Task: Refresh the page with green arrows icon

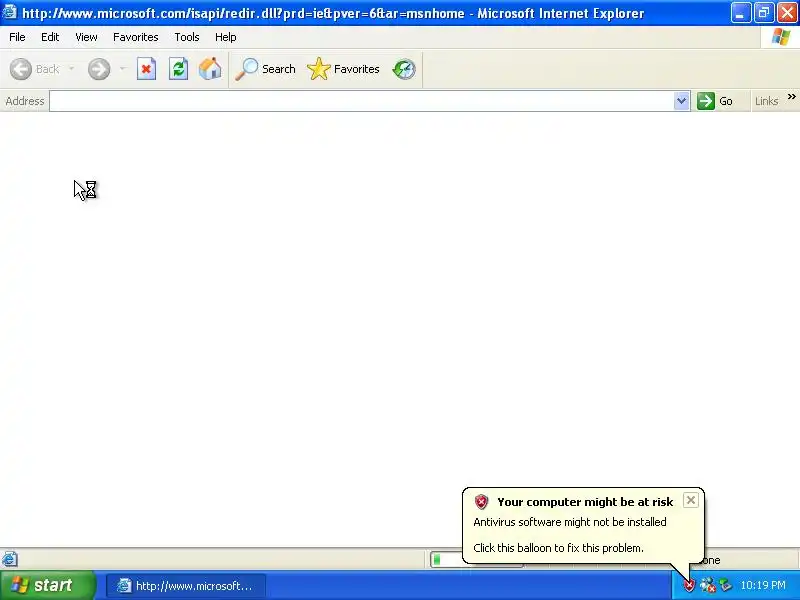Action: click(179, 69)
